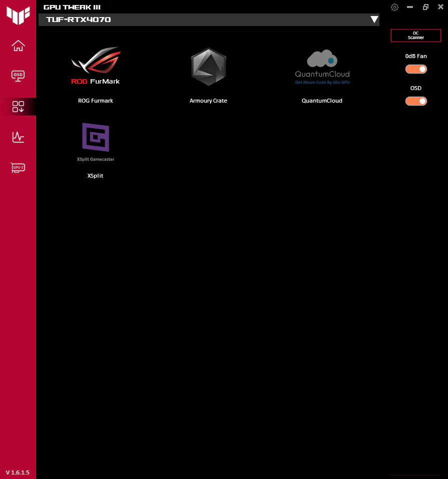Expand the TUF-RTX4070 device dropdown
This screenshot has width=448, height=479.
point(209,20)
